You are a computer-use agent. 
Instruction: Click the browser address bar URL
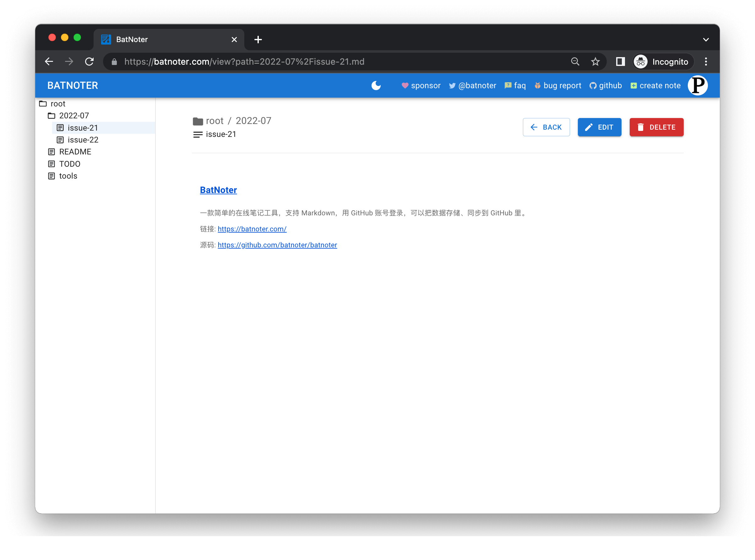(244, 61)
